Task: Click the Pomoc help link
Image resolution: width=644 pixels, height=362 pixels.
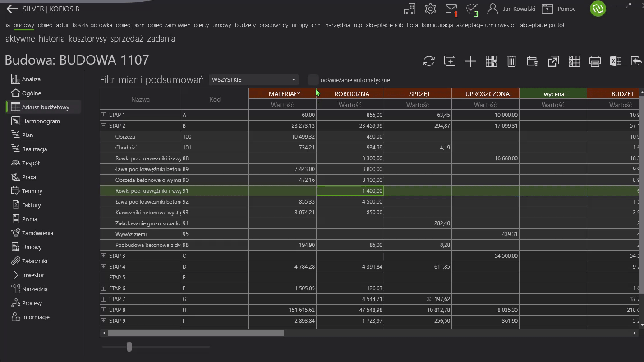Action: 566,9
